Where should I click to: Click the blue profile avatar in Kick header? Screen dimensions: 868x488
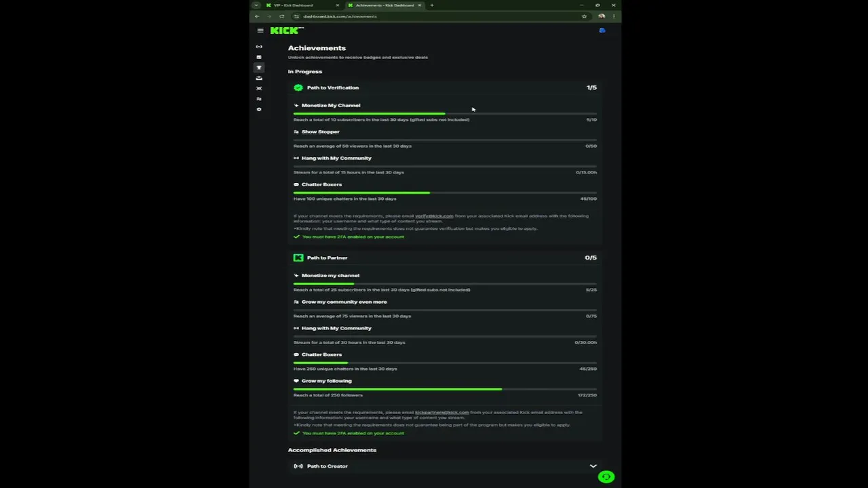point(602,30)
